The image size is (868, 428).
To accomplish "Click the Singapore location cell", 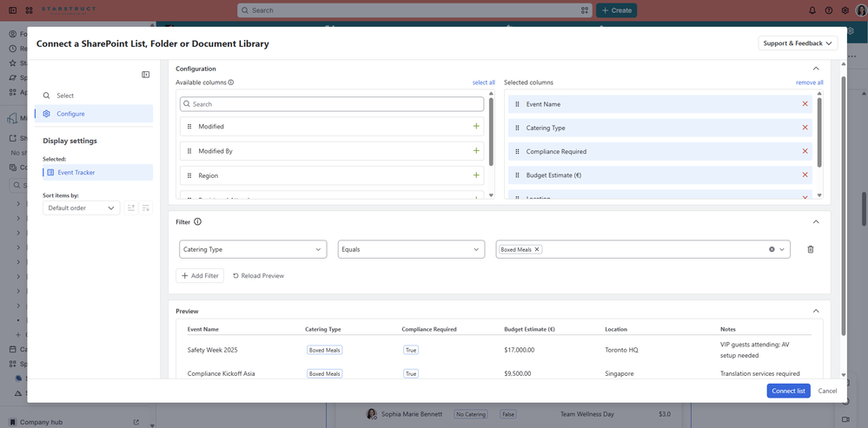I will [620, 374].
